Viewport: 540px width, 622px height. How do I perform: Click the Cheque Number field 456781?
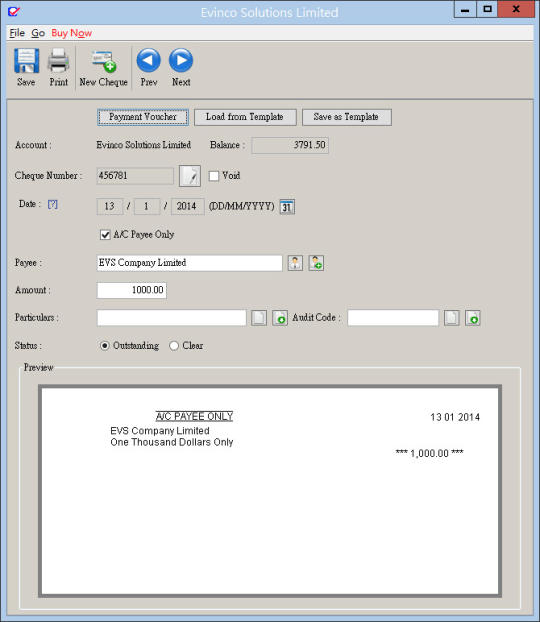[135, 176]
